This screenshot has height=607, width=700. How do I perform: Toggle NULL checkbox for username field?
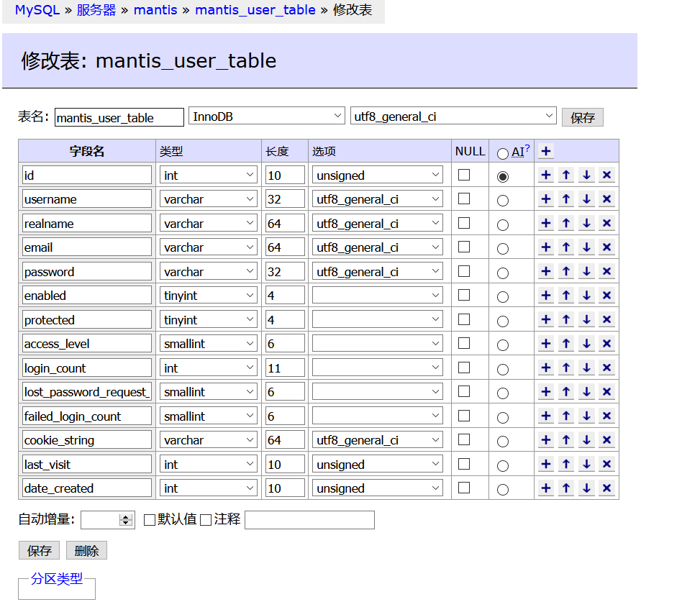[464, 198]
